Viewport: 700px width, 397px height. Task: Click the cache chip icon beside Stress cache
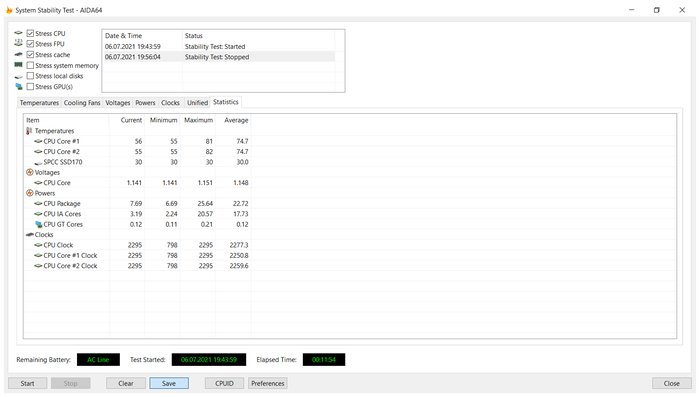tap(18, 54)
